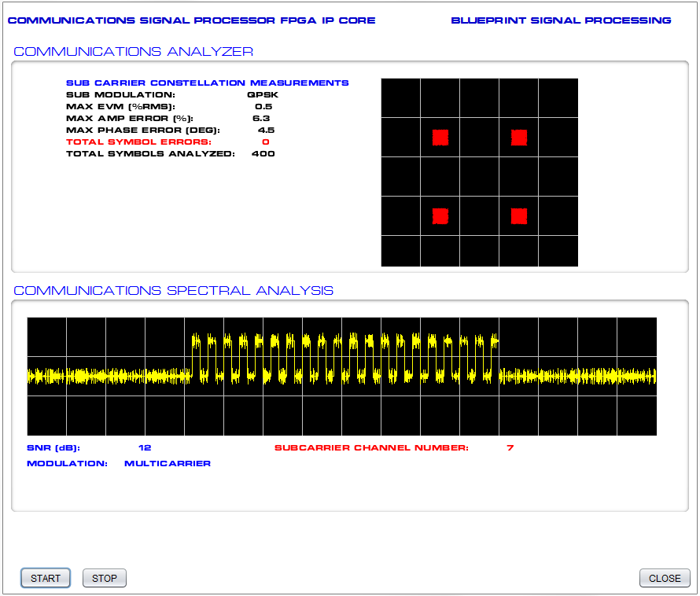Select the Communications Analyzer heading
This screenshot has width=700, height=596.
click(x=134, y=52)
